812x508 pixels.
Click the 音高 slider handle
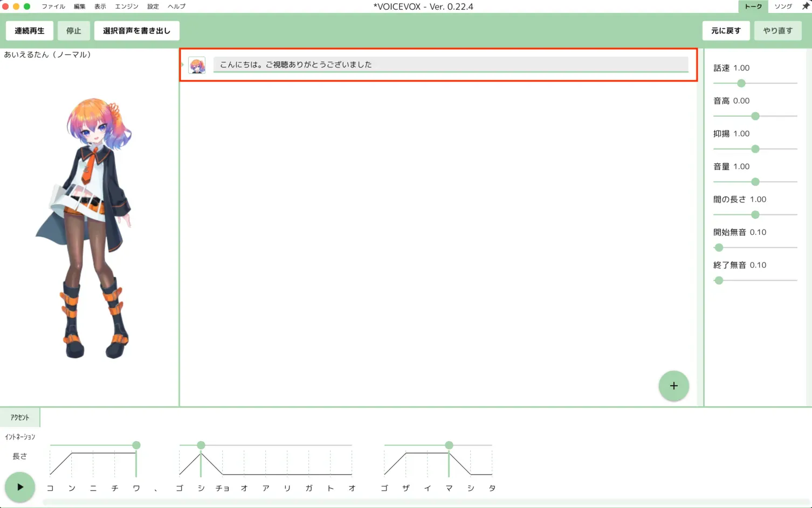click(755, 116)
